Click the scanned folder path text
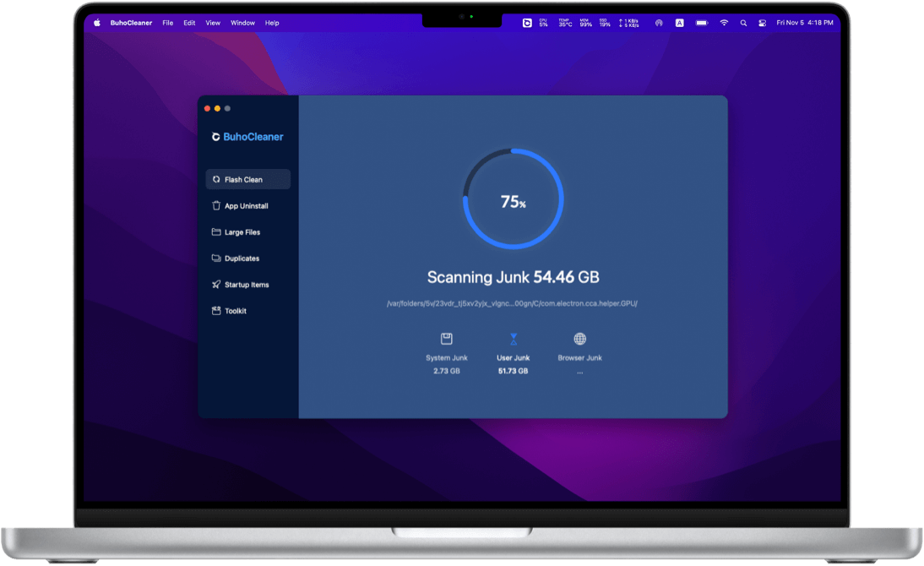This screenshot has height=566, width=924. [512, 303]
